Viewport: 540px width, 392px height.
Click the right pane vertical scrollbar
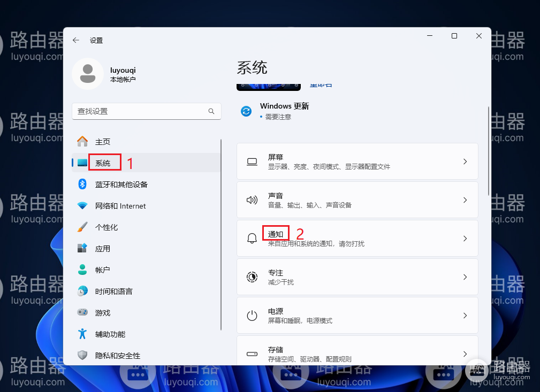[488, 151]
